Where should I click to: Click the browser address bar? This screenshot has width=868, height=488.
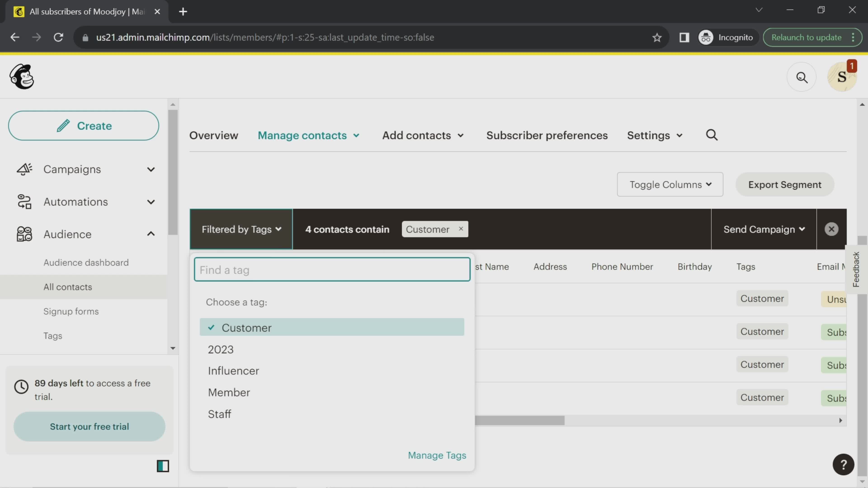coord(371,37)
